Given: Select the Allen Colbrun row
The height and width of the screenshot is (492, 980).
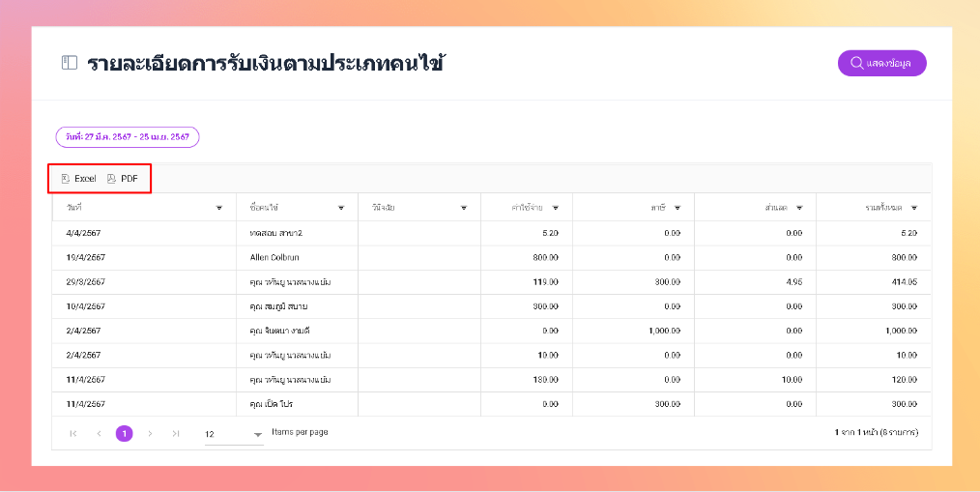Looking at the screenshot, I should (x=275, y=257).
